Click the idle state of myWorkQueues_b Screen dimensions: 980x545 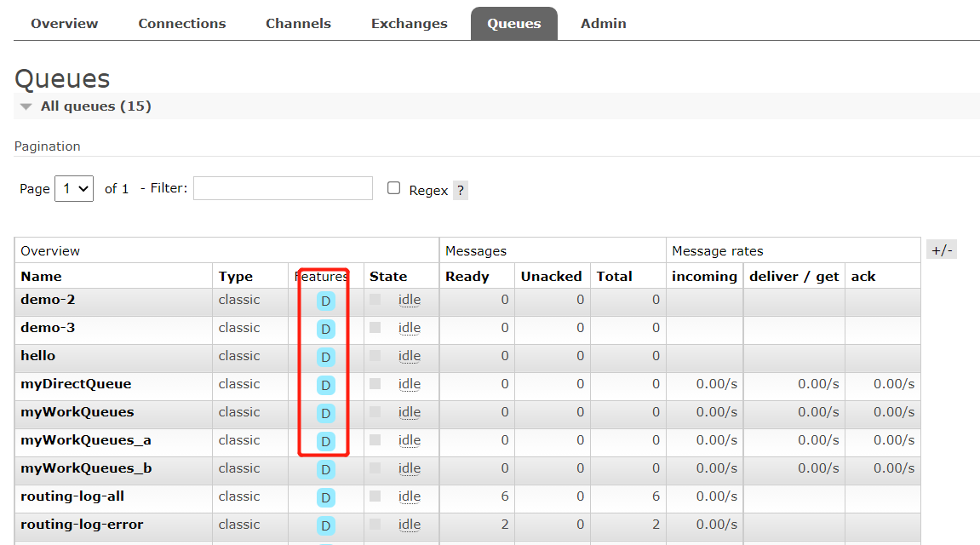[x=410, y=468]
